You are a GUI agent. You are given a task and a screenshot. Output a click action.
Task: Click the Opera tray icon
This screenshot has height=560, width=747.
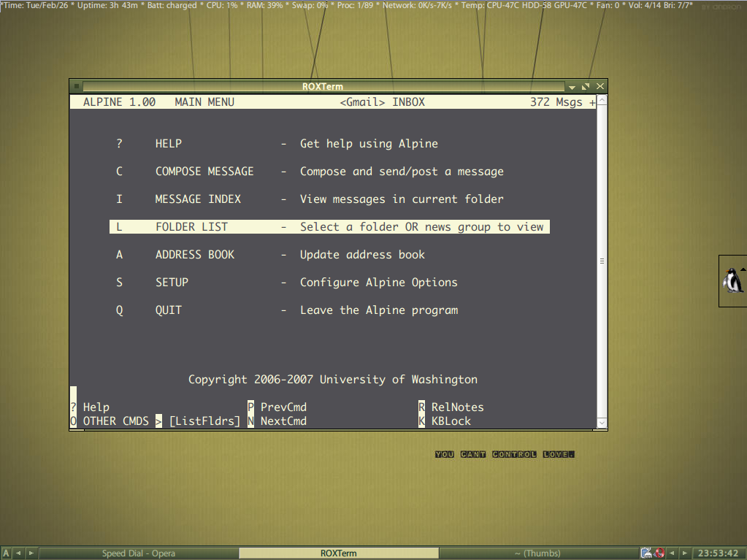point(659,553)
